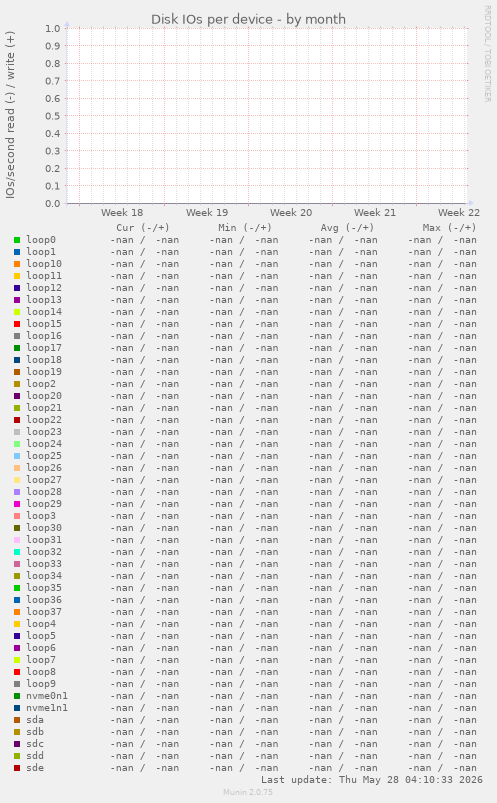The width and height of the screenshot is (497, 803).
Task: Select the loop7 legend label
Action: click(41, 660)
